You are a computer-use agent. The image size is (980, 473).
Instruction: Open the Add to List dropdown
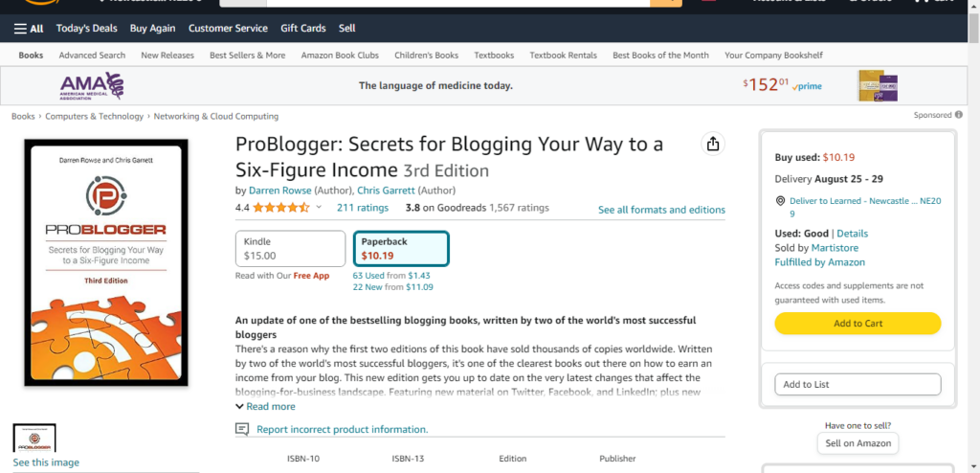857,384
